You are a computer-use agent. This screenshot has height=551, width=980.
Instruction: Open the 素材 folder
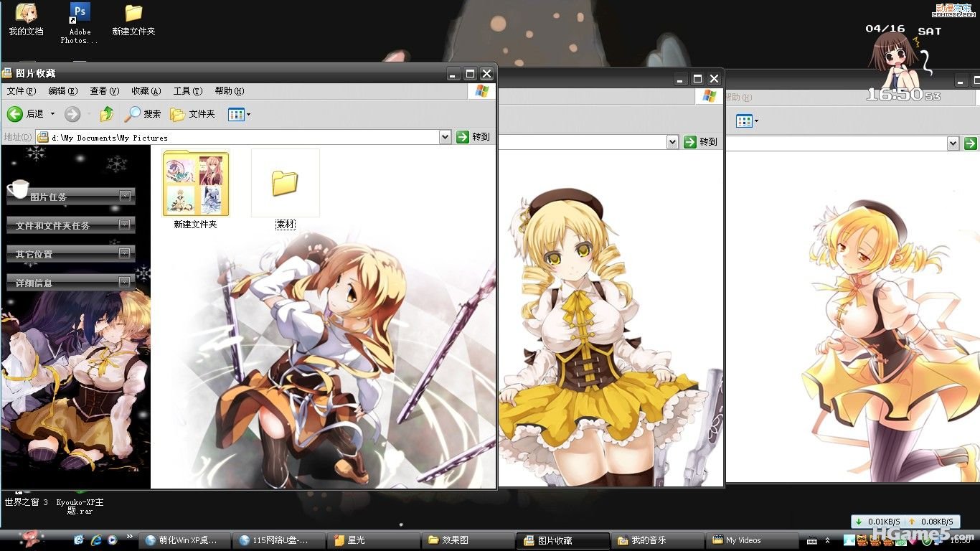[x=285, y=184]
